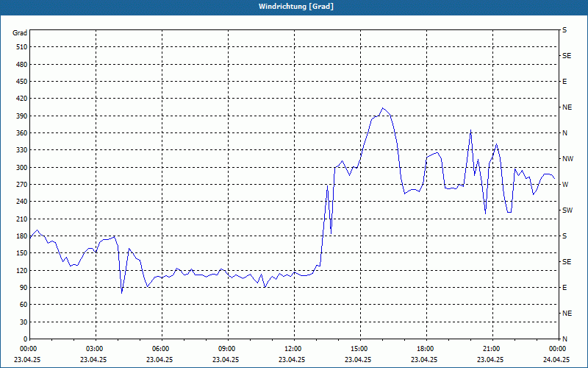Select the 90 y-axis value
This screenshot has height=368, width=588.
click(24, 288)
